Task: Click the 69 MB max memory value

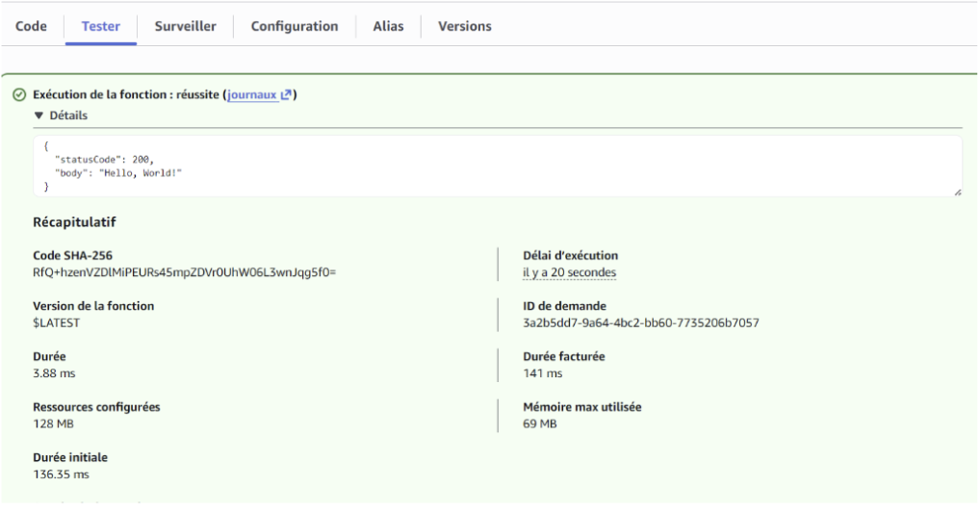Action: pyautogui.click(x=539, y=423)
